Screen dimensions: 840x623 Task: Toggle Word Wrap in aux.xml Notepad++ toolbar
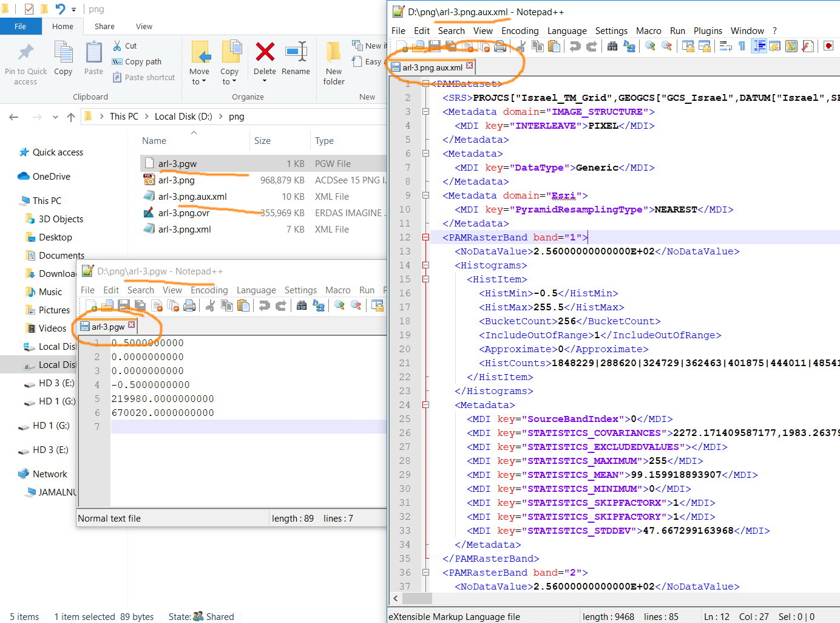tap(725, 46)
